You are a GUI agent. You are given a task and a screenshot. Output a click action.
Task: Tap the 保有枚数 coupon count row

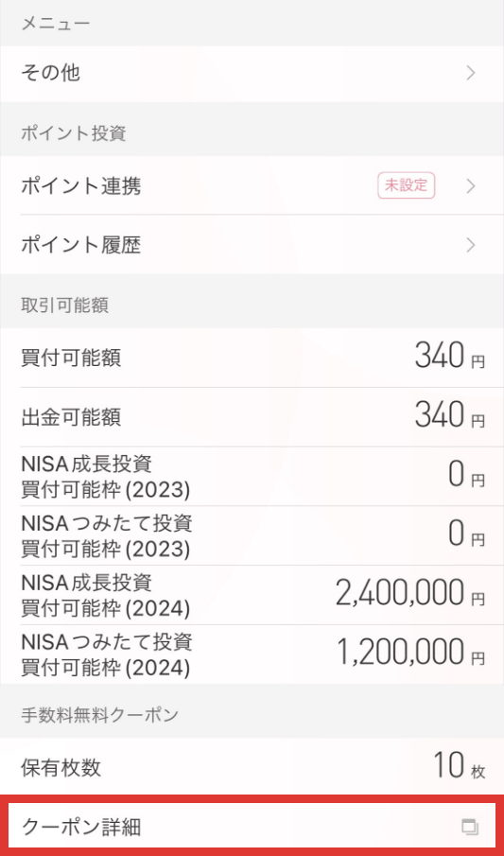252,766
